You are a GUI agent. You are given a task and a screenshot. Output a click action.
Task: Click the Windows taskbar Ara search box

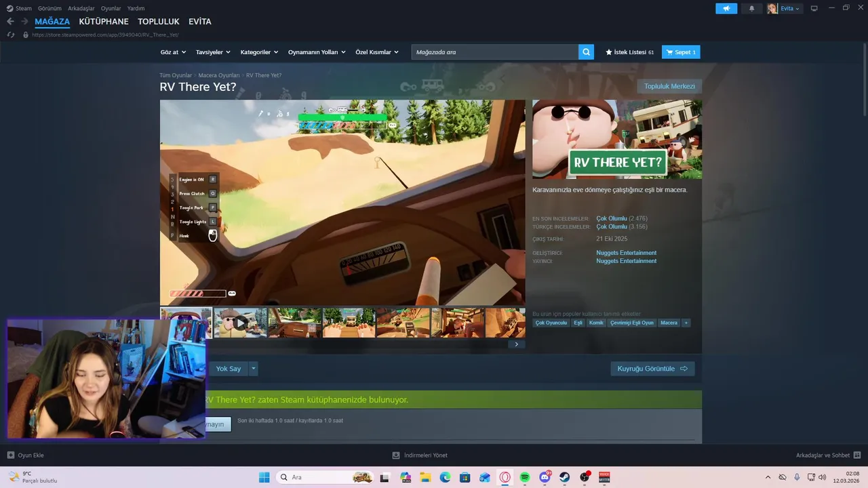pyautogui.click(x=325, y=477)
